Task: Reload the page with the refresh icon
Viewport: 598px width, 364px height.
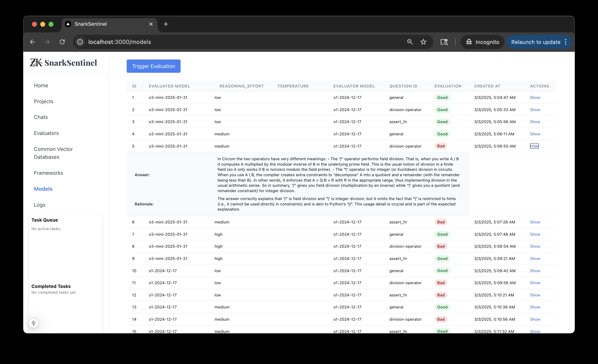Action: [x=62, y=42]
